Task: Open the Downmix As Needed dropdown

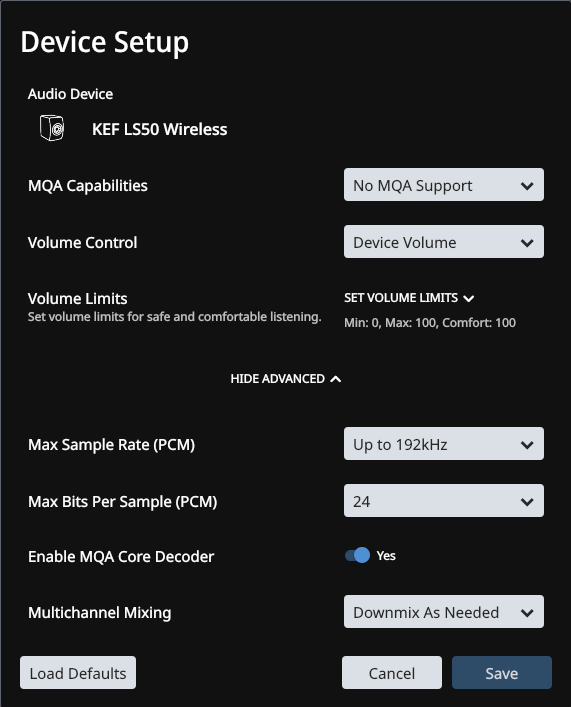Action: [444, 612]
